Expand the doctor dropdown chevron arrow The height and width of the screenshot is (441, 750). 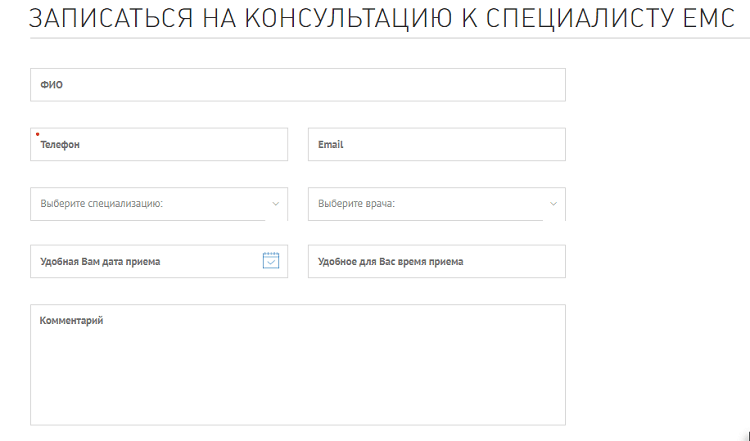(x=553, y=204)
